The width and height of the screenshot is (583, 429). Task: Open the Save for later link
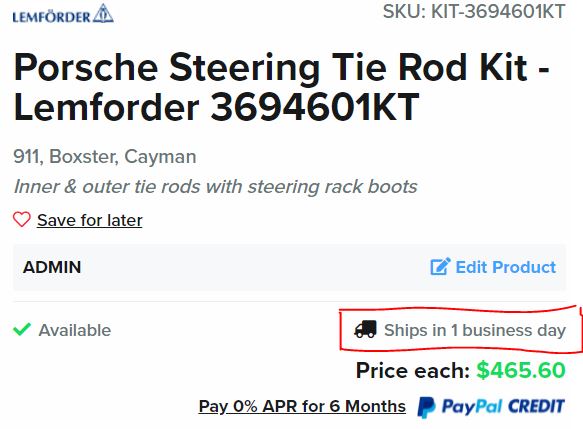(x=90, y=220)
